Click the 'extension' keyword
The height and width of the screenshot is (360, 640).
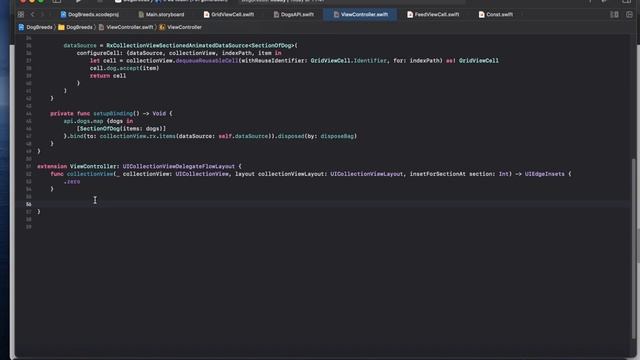[52, 166]
